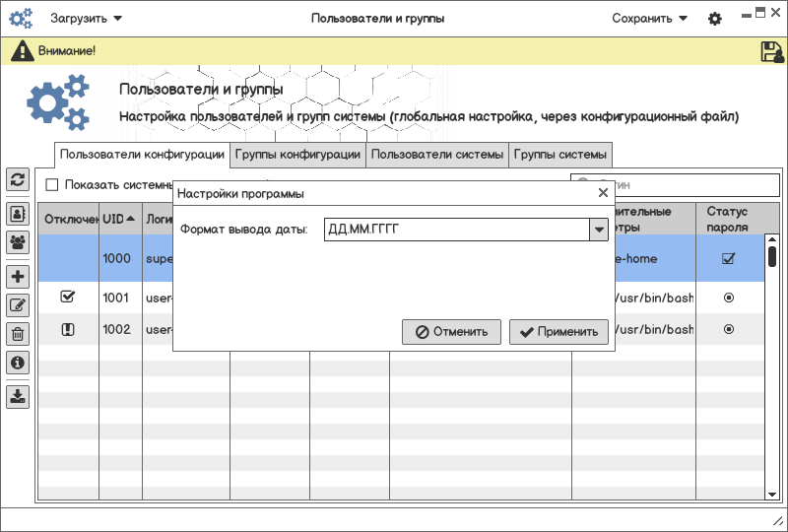788x532 pixels.
Task: Click the download icon in sidebar
Action: (x=18, y=397)
